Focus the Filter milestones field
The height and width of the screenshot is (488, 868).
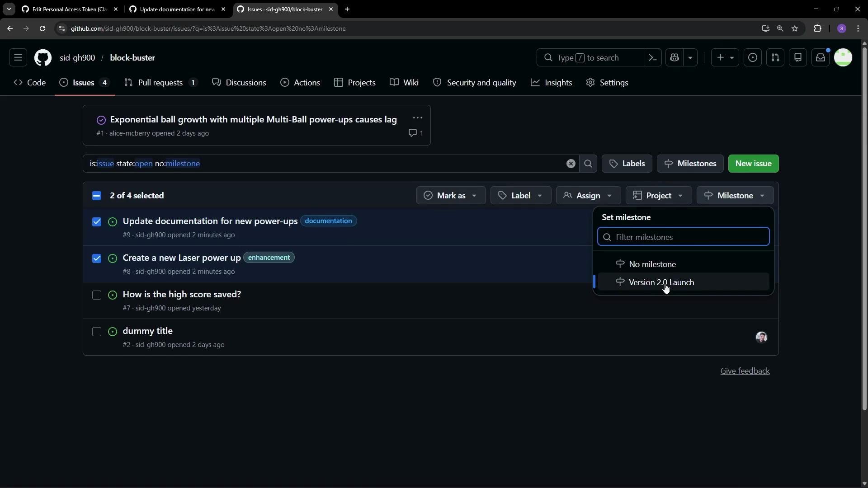point(683,237)
